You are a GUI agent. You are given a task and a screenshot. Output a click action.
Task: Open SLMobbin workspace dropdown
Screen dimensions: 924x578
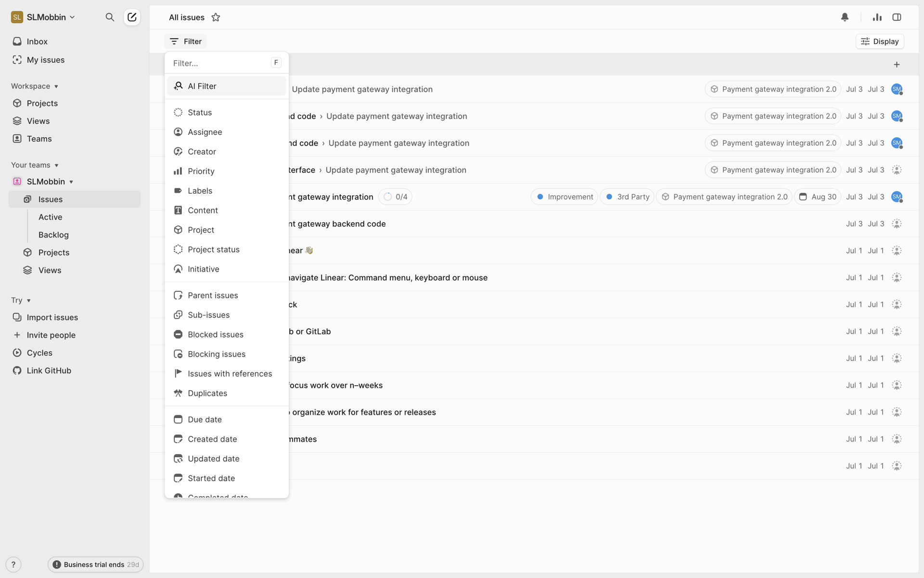click(43, 17)
